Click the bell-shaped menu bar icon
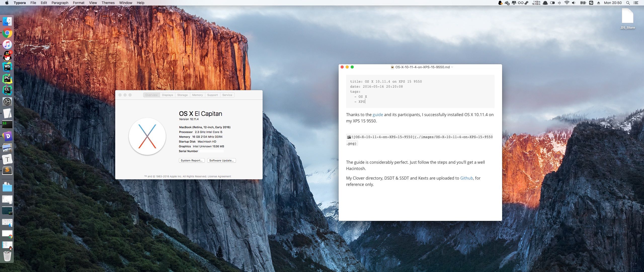This screenshot has height=272, width=644. [x=545, y=3]
